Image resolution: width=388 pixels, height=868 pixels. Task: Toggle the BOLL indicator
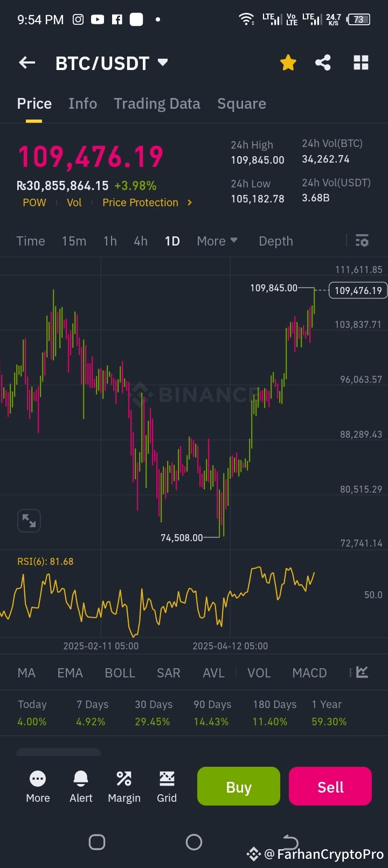pyautogui.click(x=120, y=673)
